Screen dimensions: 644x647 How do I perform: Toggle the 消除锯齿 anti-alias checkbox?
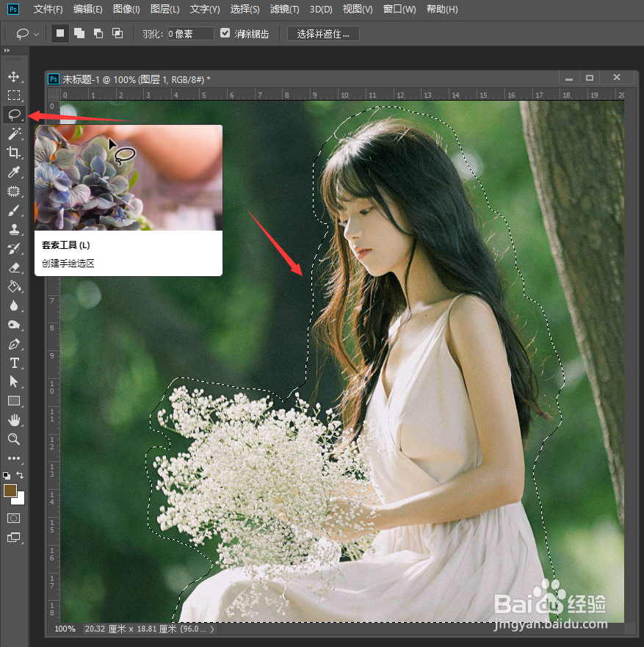coord(225,33)
